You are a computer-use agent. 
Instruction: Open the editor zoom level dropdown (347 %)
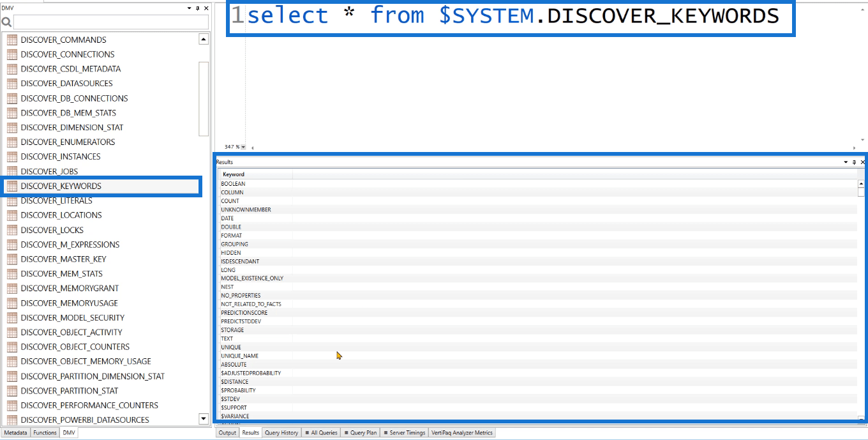[x=243, y=147]
